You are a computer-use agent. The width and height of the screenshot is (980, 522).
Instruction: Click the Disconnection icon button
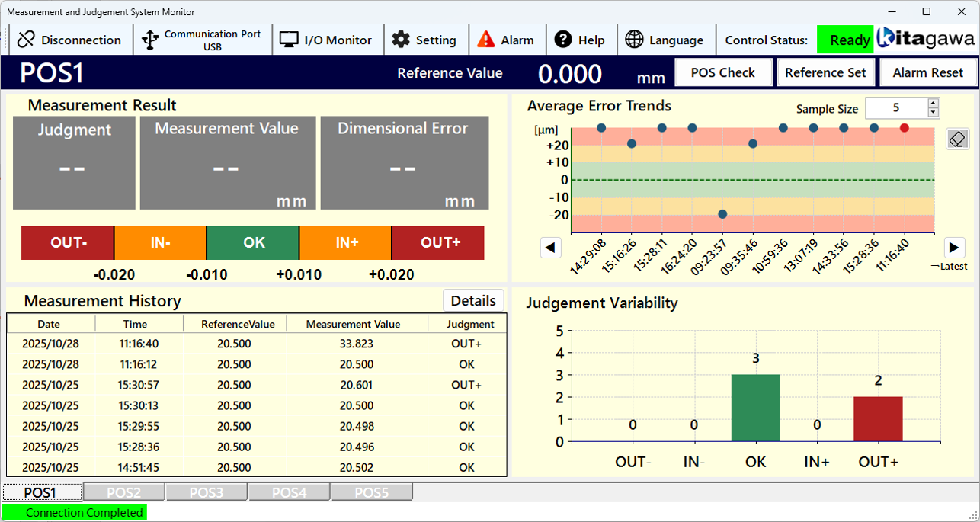coord(69,40)
